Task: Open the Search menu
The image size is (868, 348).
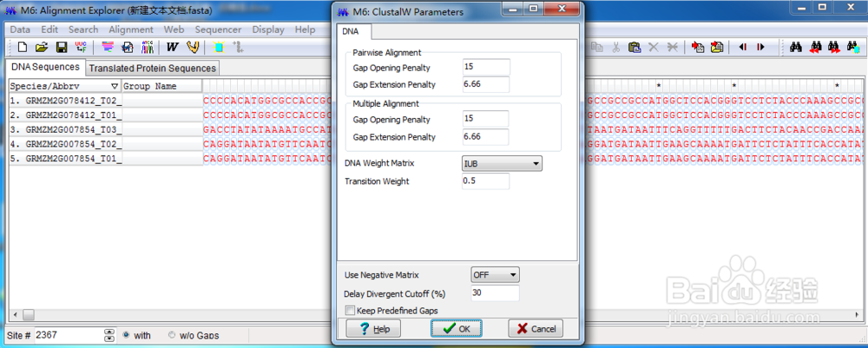Action: [x=83, y=30]
